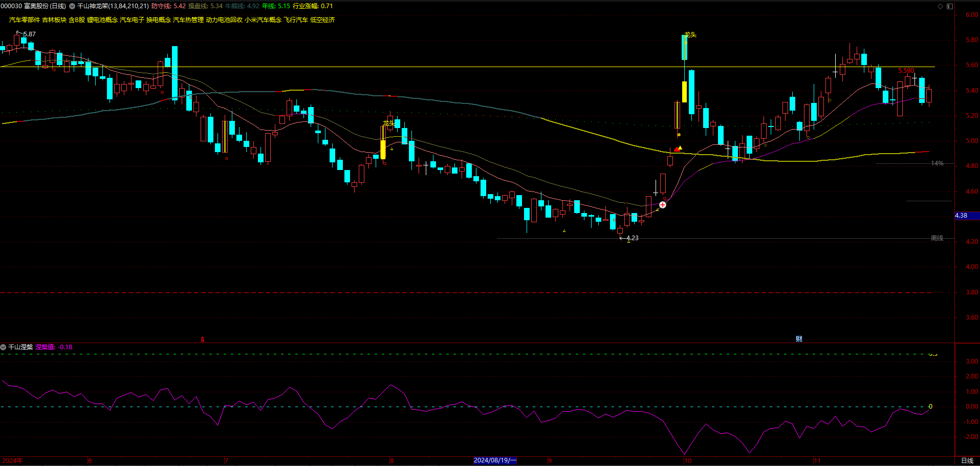
Task: Click the 2024/08/19/一 date label on time axis
Action: [x=495, y=460]
